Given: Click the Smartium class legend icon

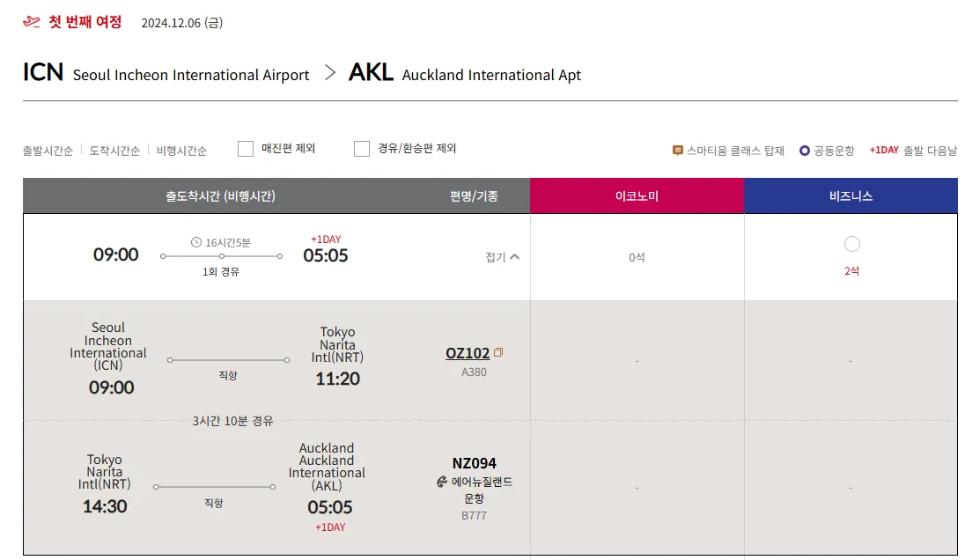Looking at the screenshot, I should pos(677,151).
